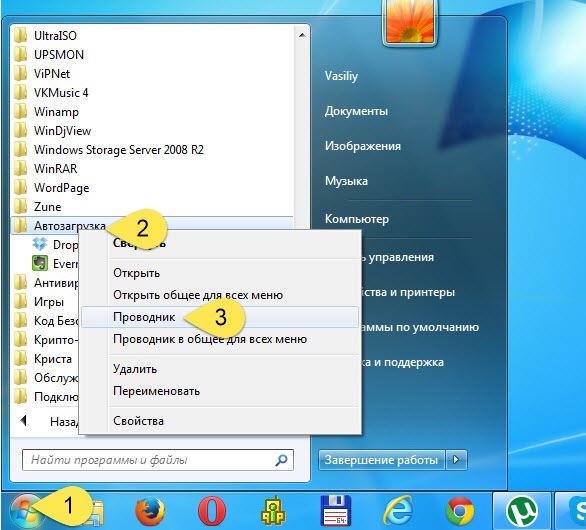Click the WinRAR folder icon
The width and height of the screenshot is (586, 530).
pos(20,169)
